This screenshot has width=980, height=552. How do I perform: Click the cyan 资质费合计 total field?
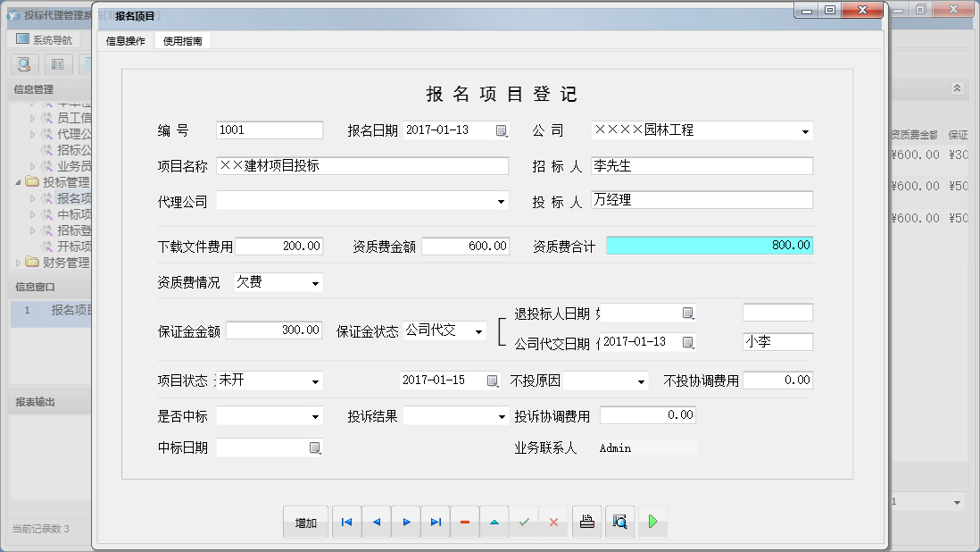click(709, 245)
